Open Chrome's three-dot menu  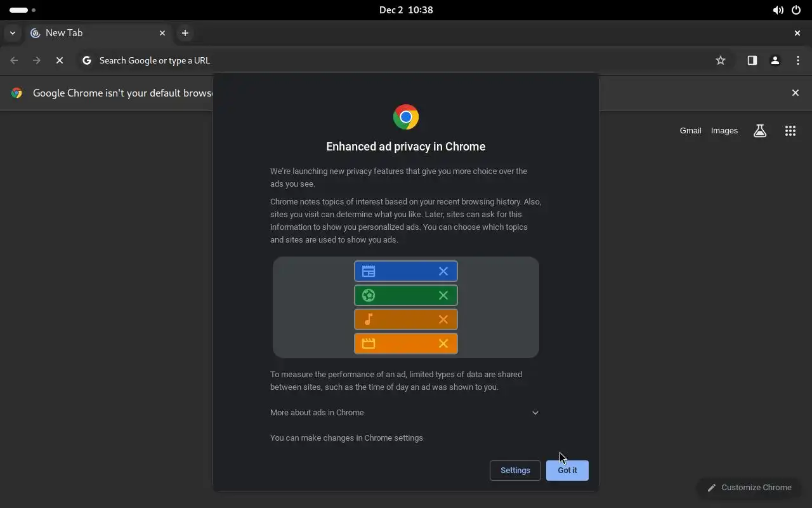(798, 60)
